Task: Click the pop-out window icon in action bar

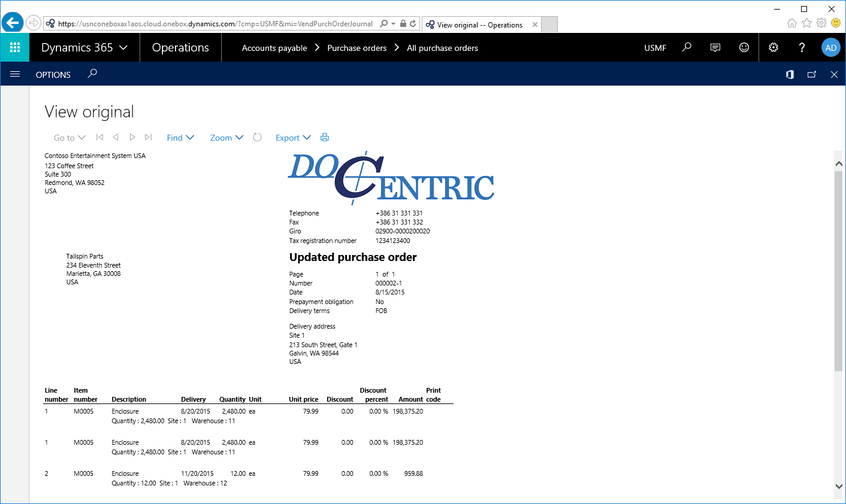Action: pyautogui.click(x=812, y=74)
